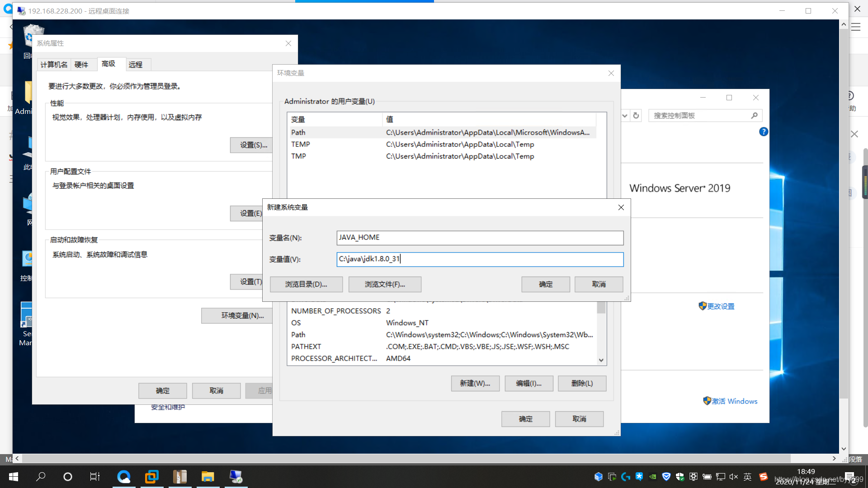This screenshot has width=868, height=488.
Task: Close the 环境变量 window
Action: coord(611,73)
